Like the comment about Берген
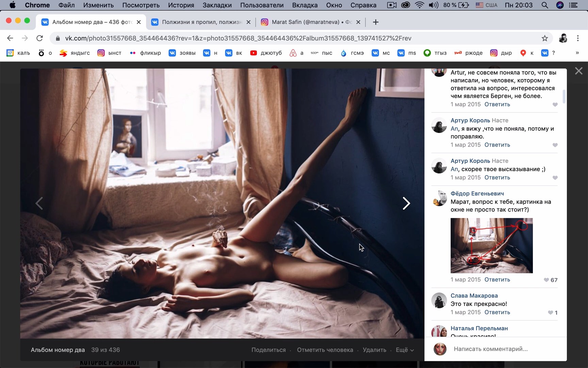 pos(555,105)
